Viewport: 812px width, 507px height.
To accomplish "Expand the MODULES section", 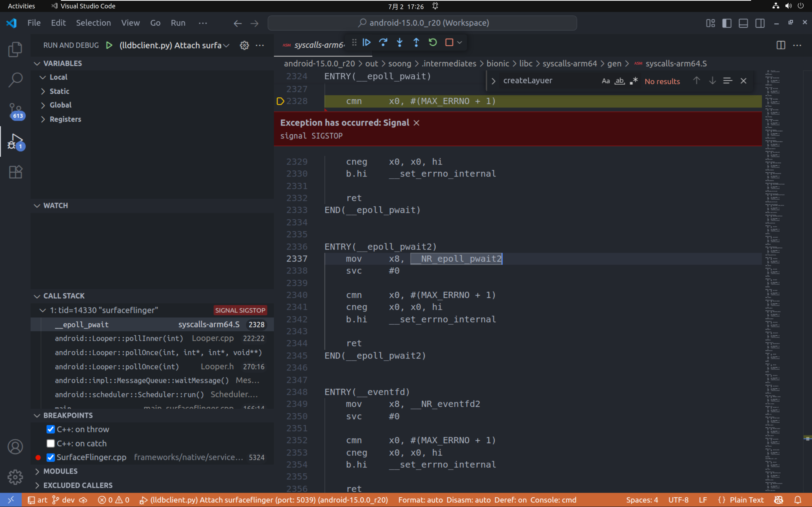I will click(x=60, y=471).
